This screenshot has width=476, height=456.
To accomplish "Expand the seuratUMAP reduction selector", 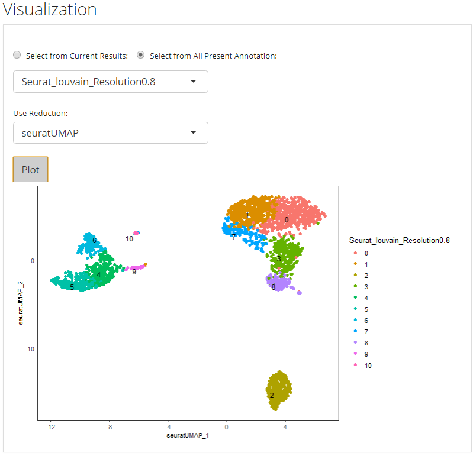I will pyautogui.click(x=110, y=132).
